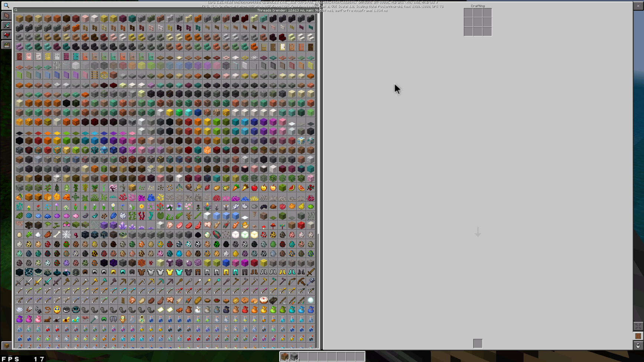Click the top-left crafting grid slot
Viewport: 644px width, 362px height.
468,13
